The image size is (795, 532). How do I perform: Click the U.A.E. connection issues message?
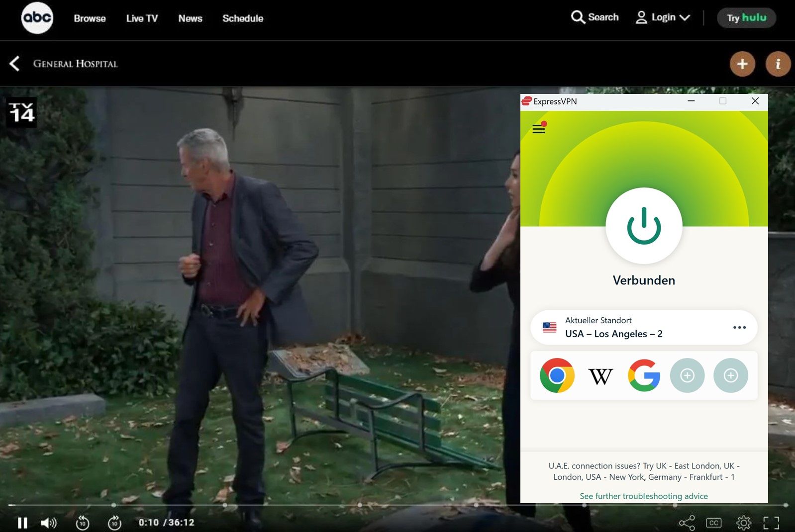tap(644, 471)
